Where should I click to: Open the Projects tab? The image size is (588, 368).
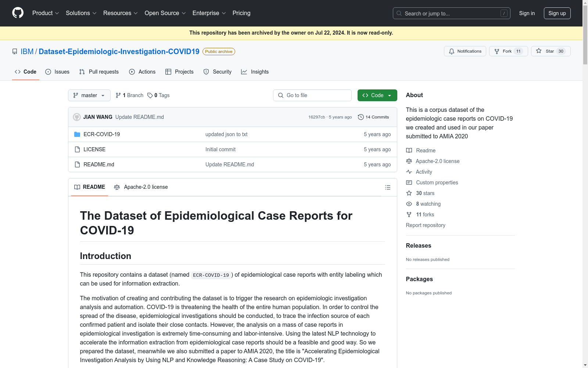[179, 72]
